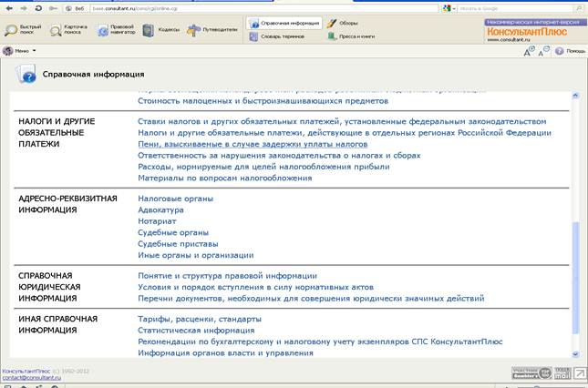The image size is (588, 388).
Task: Open Ответственность за нарушения законодательства о налогах
Action: tap(279, 156)
